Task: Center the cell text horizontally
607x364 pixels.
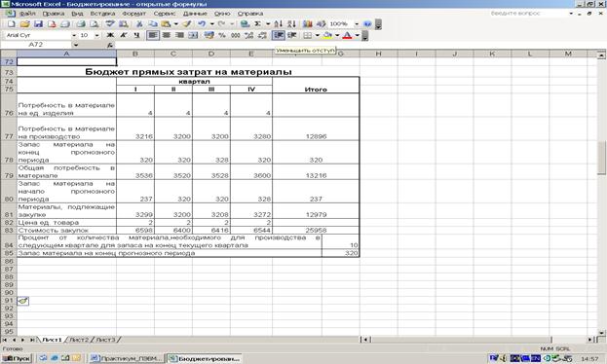Action: (167, 35)
